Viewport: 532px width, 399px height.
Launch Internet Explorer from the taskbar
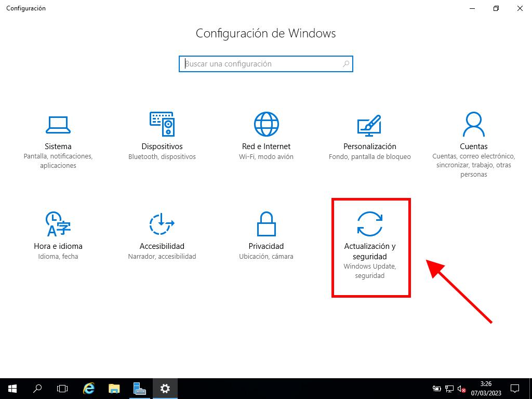89,388
